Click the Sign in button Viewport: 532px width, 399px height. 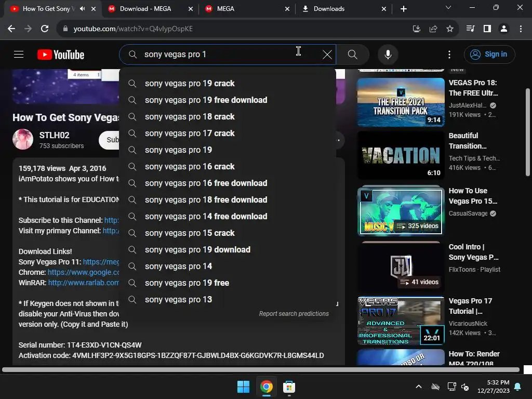point(489,54)
